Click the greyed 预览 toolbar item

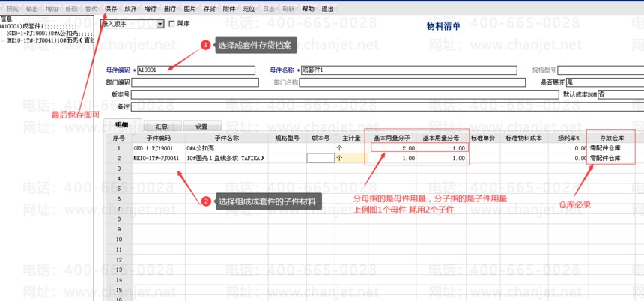[12, 9]
